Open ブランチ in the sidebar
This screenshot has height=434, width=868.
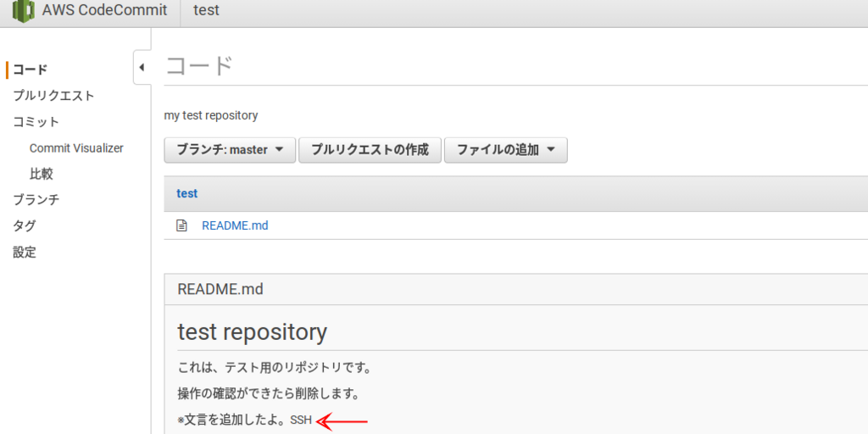coord(36,200)
